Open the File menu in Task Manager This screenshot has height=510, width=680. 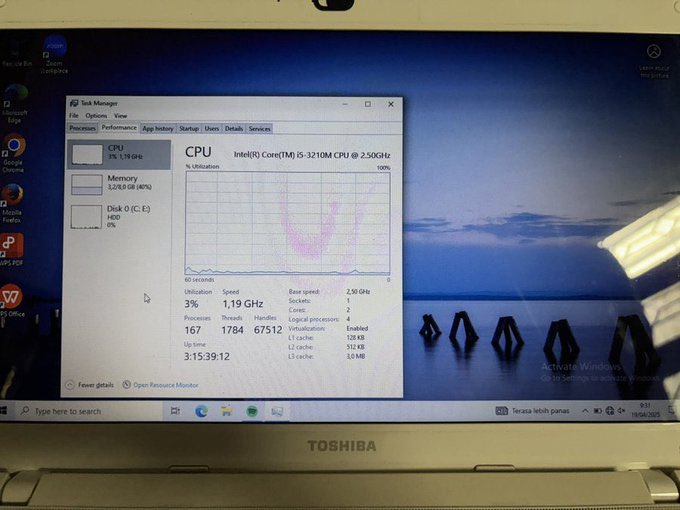coord(74,115)
